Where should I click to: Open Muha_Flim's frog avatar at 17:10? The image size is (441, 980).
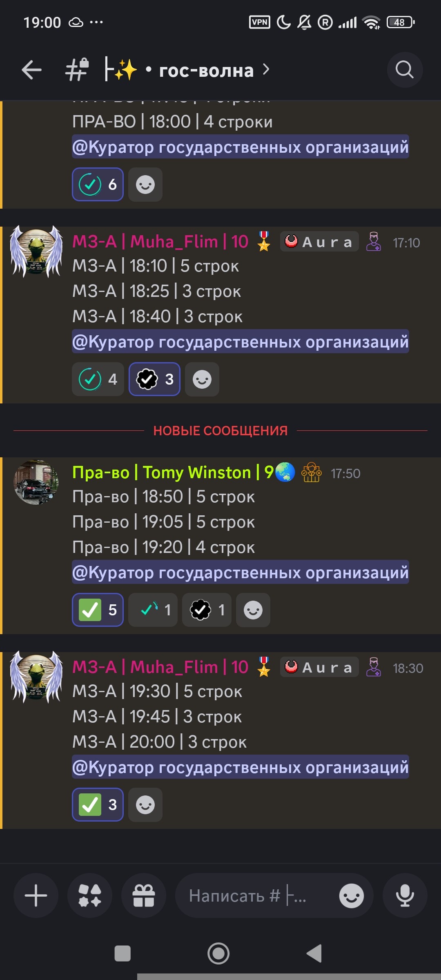pyautogui.click(x=36, y=252)
